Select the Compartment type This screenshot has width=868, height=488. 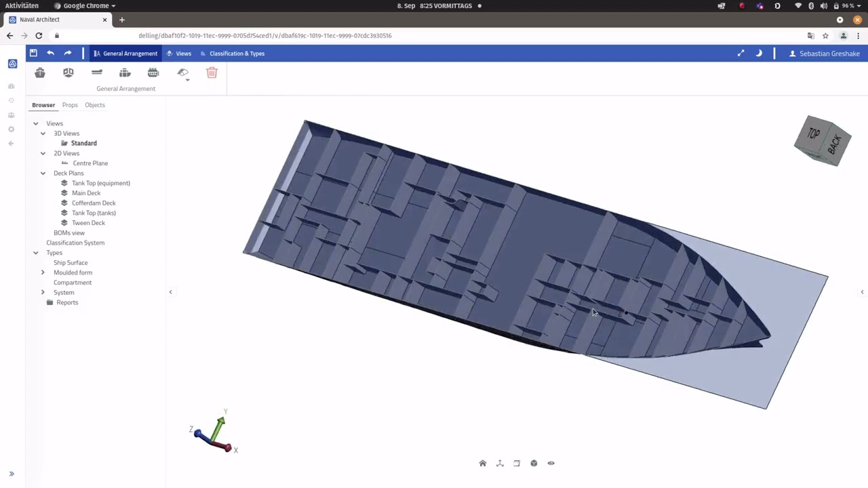coord(73,283)
